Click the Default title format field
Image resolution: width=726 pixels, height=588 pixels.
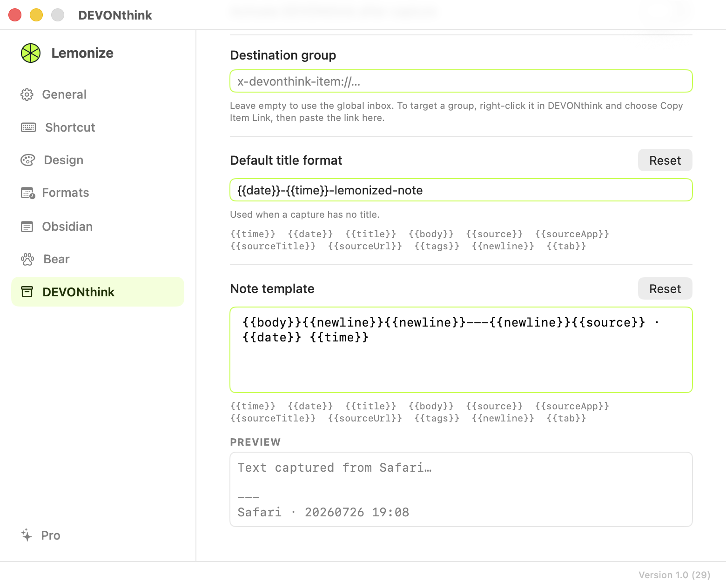461,190
